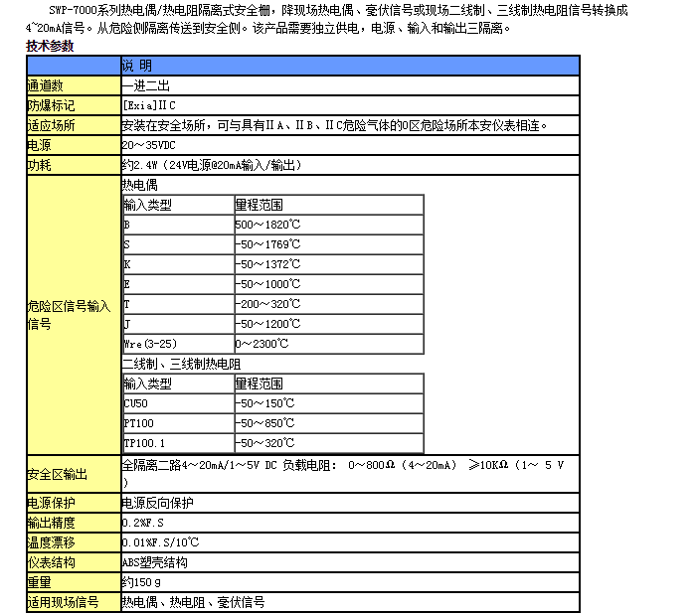Viewport: 700px width, 615px height.
Task: Click the 安全区输出 row label
Action: (x=58, y=473)
